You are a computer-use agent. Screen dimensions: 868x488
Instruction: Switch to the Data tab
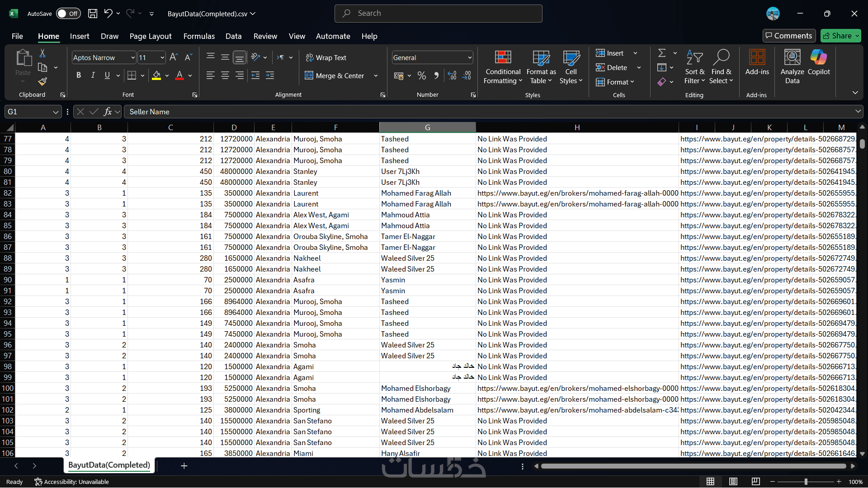pos(233,36)
